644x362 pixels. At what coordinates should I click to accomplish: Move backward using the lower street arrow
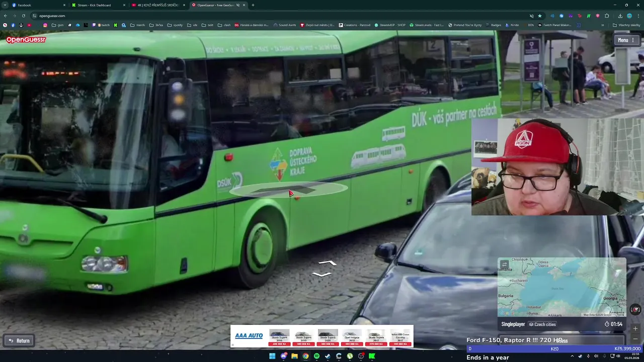tap(322, 275)
